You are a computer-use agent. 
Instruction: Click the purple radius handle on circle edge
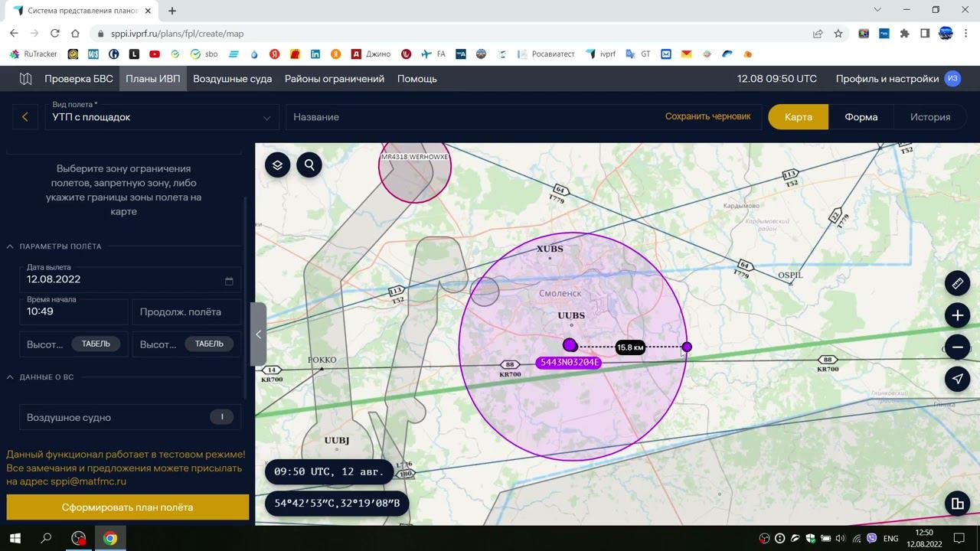(687, 347)
